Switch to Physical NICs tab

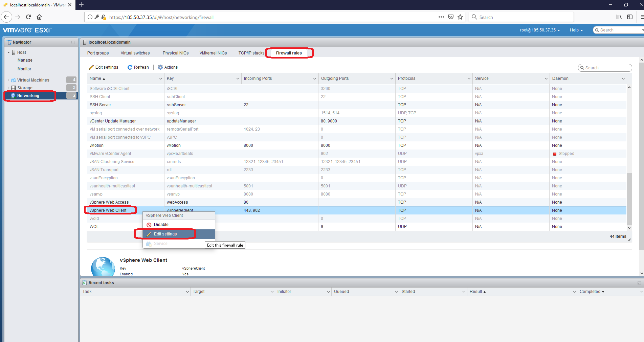pyautogui.click(x=176, y=53)
